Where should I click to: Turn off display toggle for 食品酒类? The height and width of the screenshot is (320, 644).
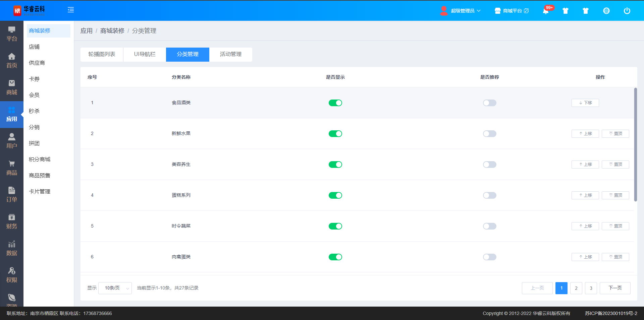pyautogui.click(x=335, y=103)
